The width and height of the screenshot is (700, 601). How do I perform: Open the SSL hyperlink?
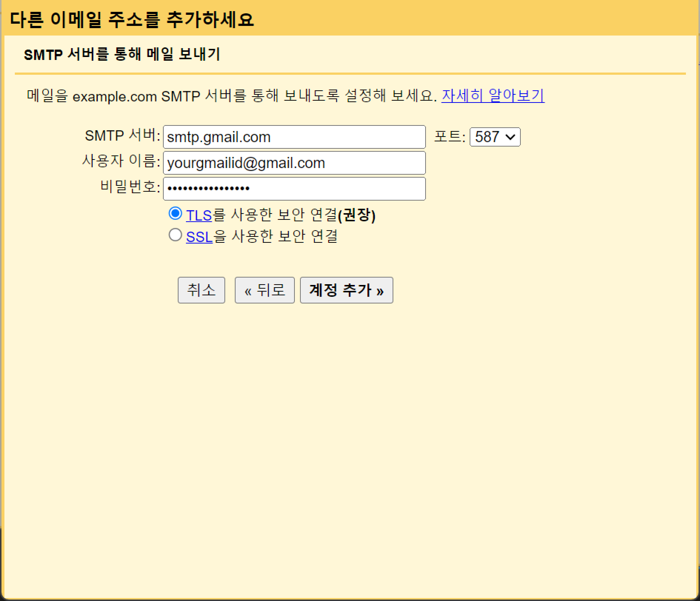199,237
